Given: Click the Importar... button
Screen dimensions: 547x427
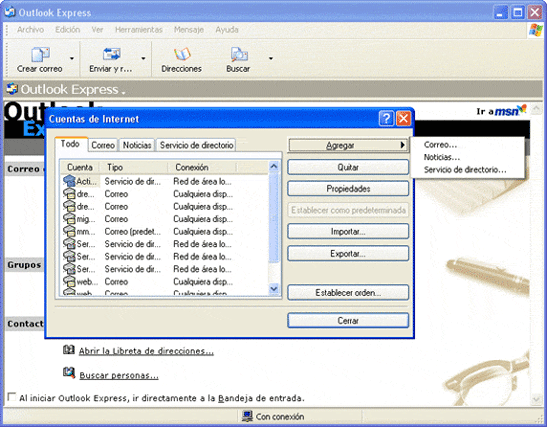Looking at the screenshot, I should [x=348, y=232].
